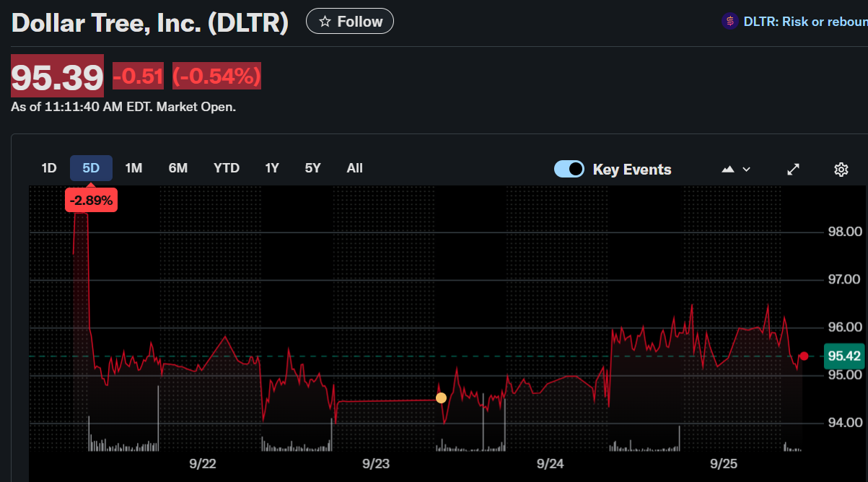Click the 96.00 axis value
Viewport: 868px width, 482px height.
point(844,327)
